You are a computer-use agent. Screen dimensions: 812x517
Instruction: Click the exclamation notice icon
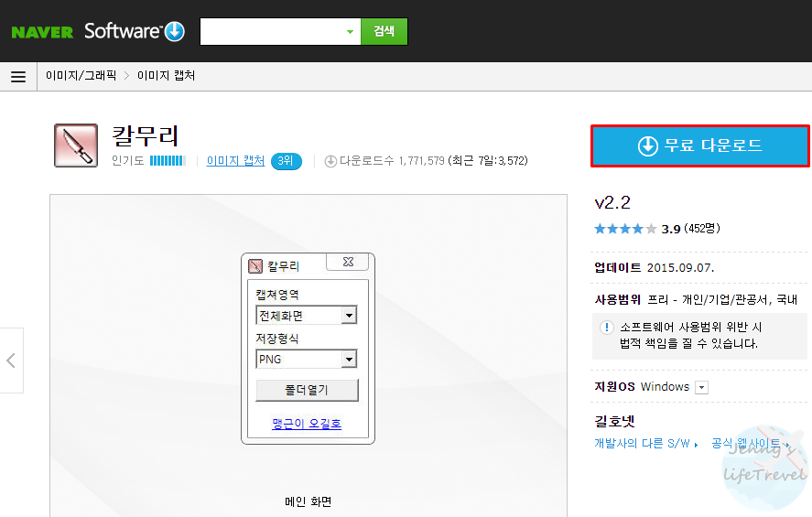point(606,327)
